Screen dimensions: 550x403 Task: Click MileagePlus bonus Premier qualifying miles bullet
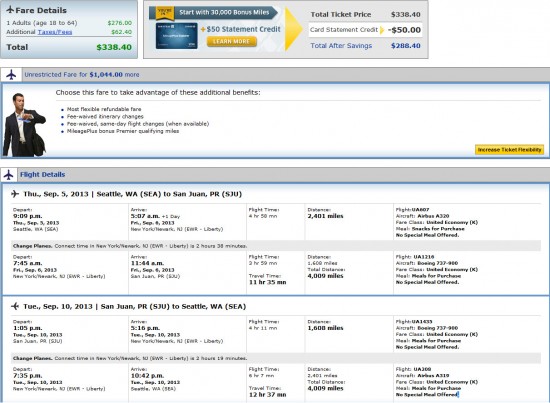coord(123,131)
